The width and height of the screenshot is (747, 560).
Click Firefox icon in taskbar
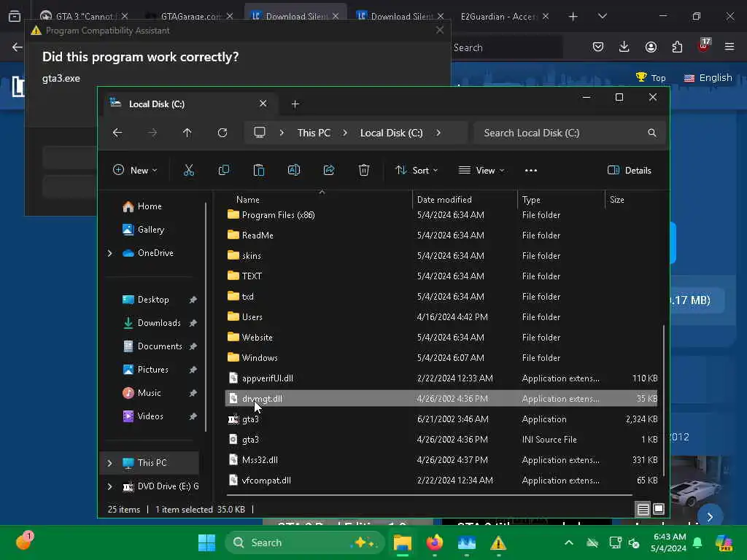coord(435,542)
